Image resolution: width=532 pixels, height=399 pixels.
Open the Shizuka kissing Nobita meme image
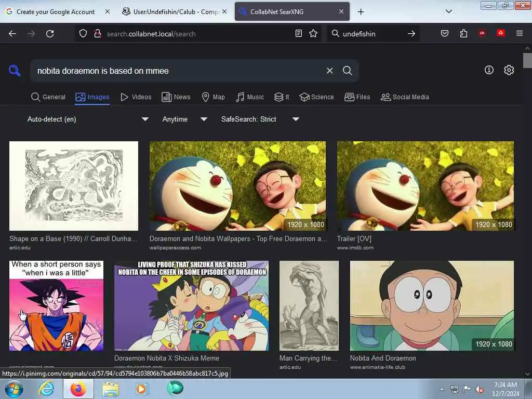point(191,305)
